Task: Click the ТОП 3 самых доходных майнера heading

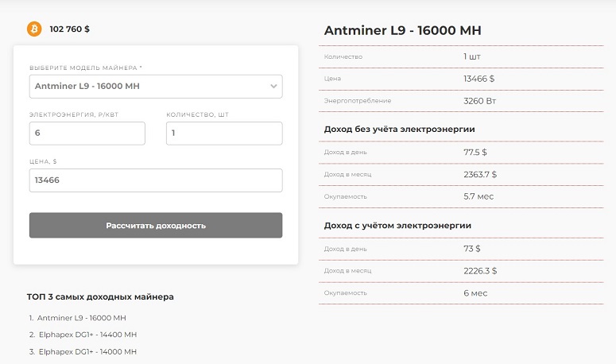Action: [100, 297]
